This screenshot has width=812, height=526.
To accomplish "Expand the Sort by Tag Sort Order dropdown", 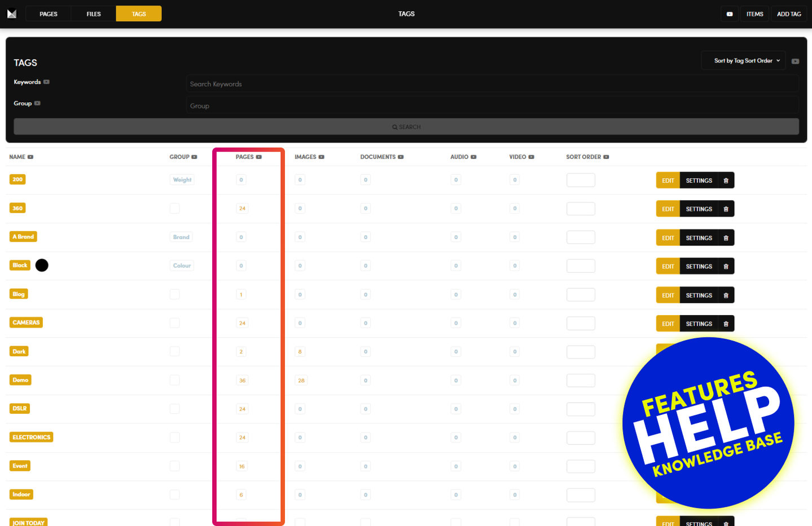I will click(x=743, y=60).
